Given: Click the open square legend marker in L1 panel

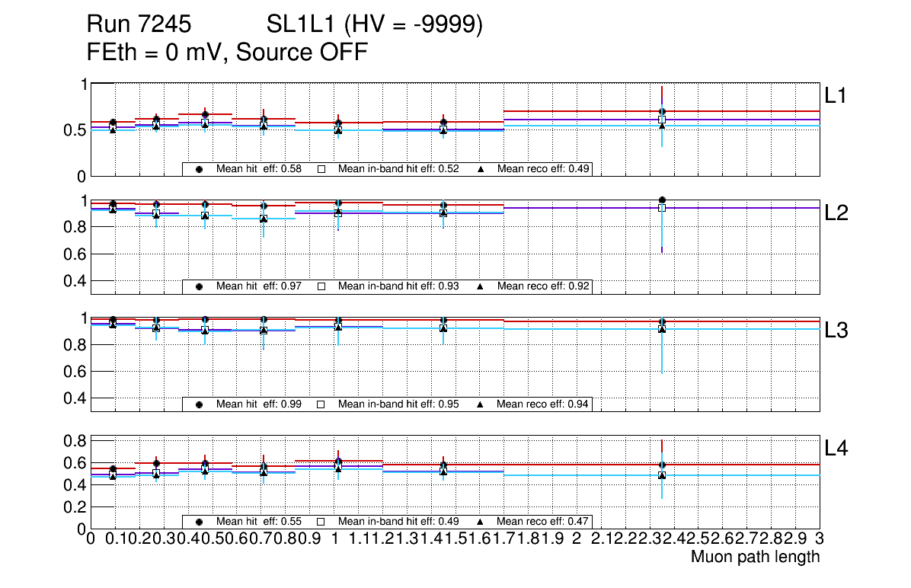Looking at the screenshot, I should click(321, 169).
